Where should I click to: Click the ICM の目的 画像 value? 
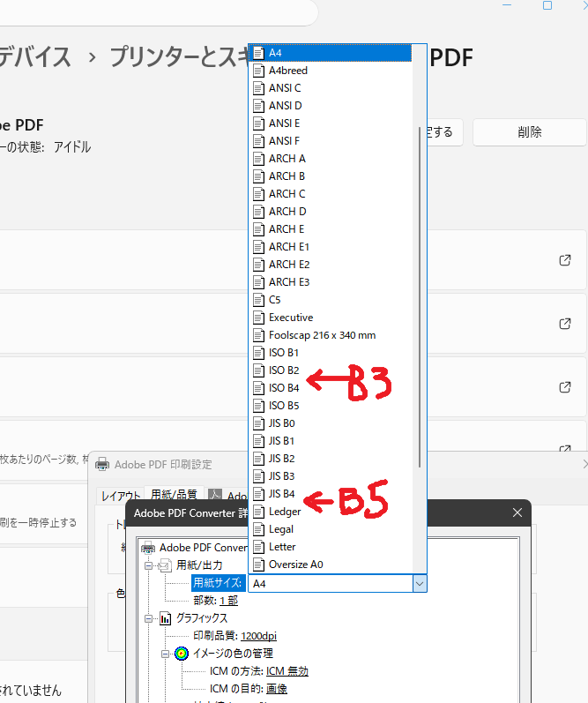pyautogui.click(x=277, y=689)
